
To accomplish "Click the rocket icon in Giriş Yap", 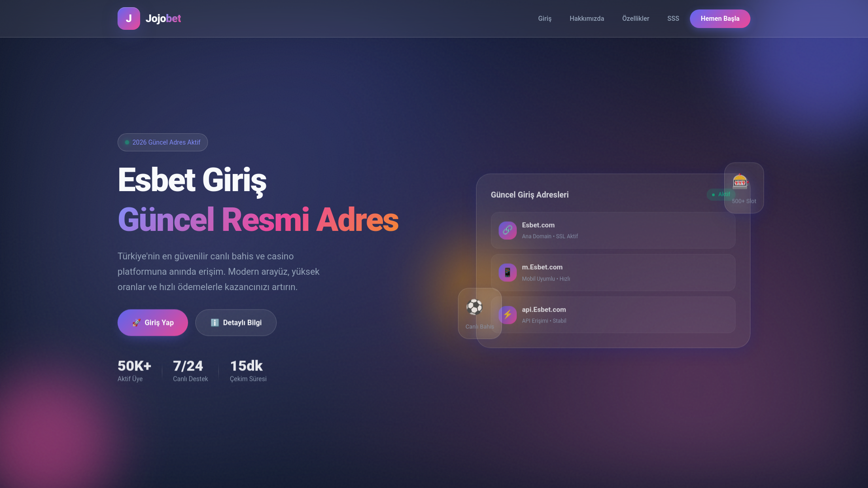I will tap(137, 323).
